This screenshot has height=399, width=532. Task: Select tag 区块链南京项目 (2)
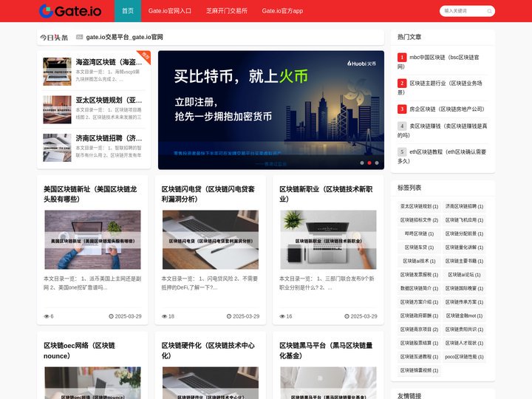(419, 330)
